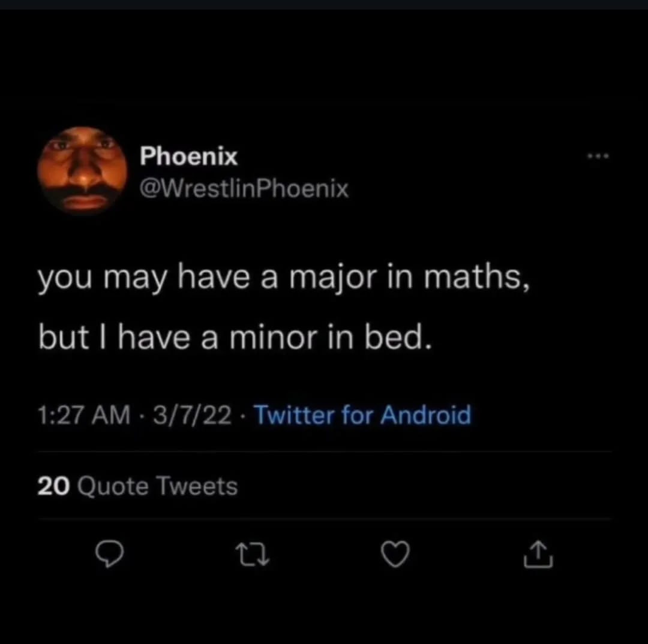Click the Twitter for Android source link
The width and height of the screenshot is (648, 644).
pos(362,414)
